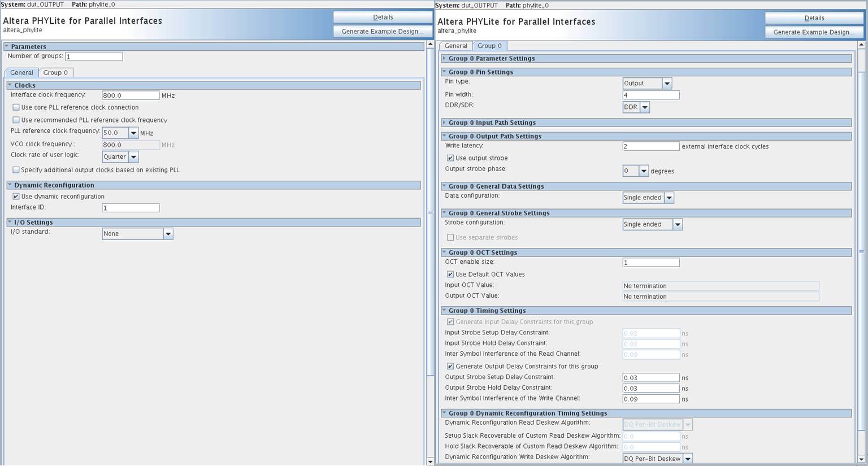Open the Strobe configuration dropdown

678,225
